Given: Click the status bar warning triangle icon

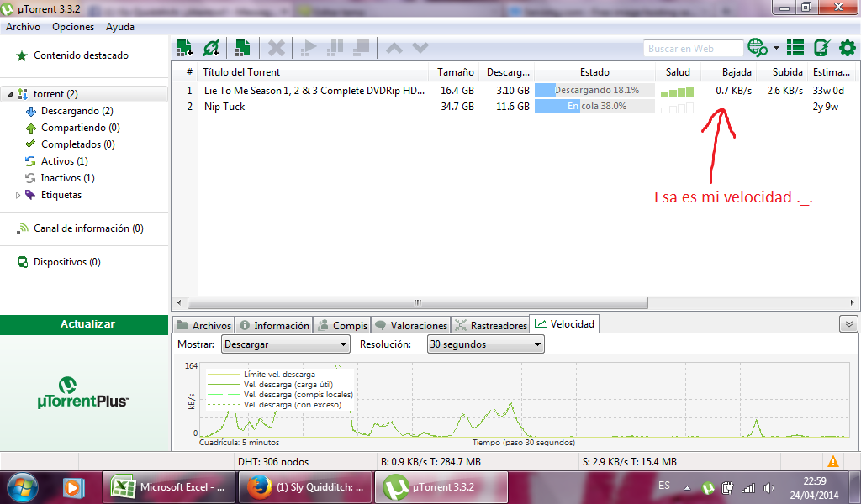Looking at the screenshot, I should click(x=833, y=462).
